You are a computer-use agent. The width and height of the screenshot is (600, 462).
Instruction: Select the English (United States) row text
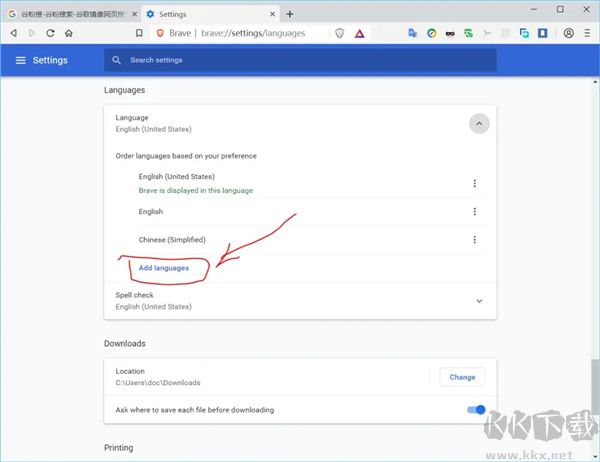tap(176, 176)
